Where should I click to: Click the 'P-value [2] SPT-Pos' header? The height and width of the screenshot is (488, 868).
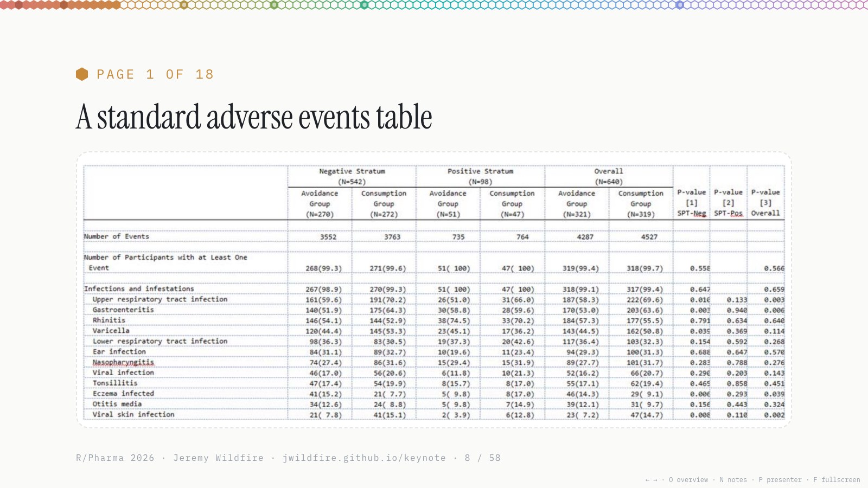[x=728, y=203]
